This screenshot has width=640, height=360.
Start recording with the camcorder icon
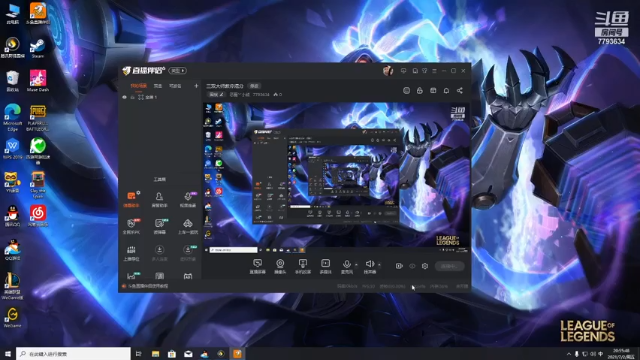click(x=399, y=266)
